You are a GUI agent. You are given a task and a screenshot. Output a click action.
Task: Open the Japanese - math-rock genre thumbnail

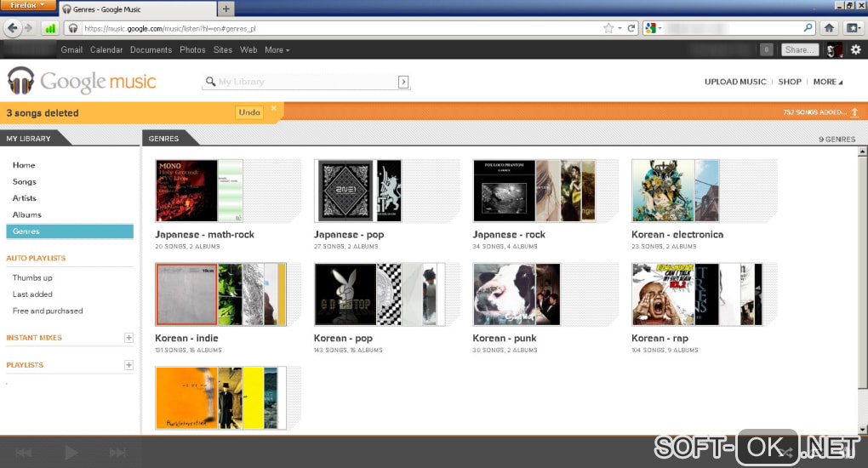click(199, 191)
